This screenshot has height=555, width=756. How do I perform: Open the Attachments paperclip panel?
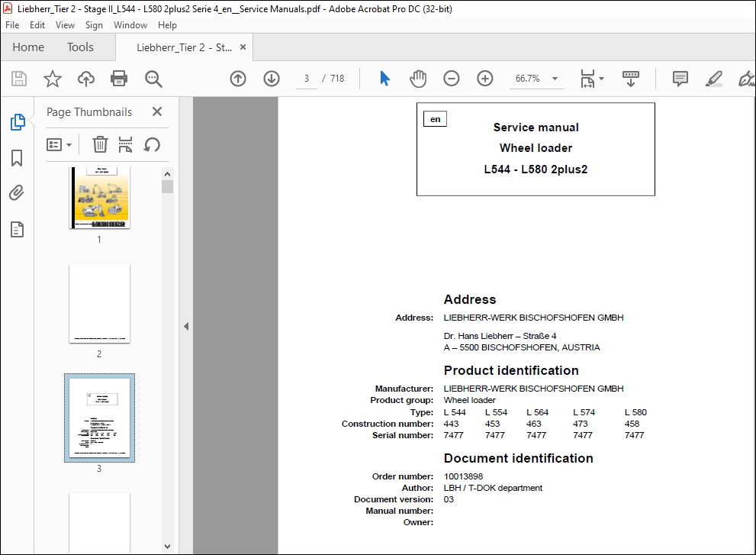point(17,193)
